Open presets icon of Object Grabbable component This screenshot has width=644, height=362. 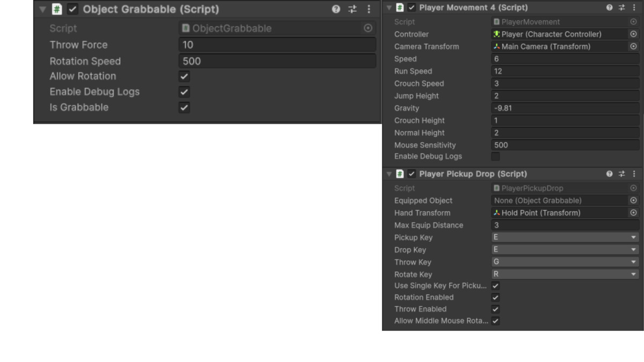[x=352, y=9]
